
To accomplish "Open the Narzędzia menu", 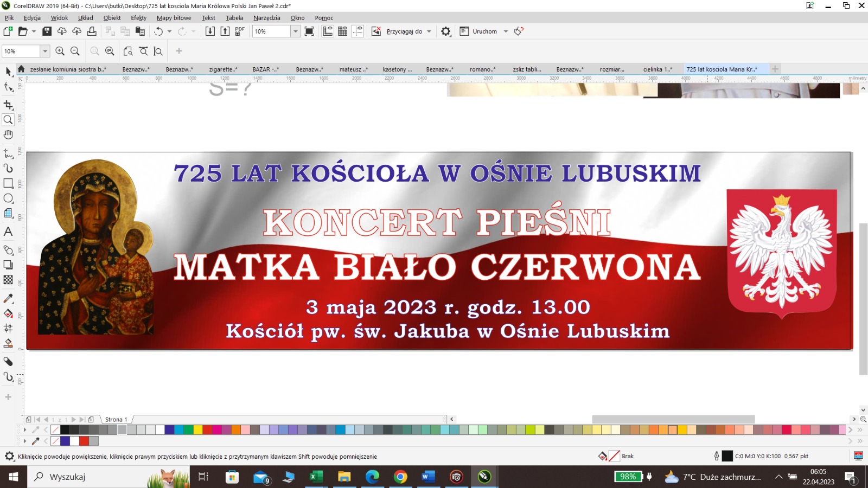I will pos(266,18).
